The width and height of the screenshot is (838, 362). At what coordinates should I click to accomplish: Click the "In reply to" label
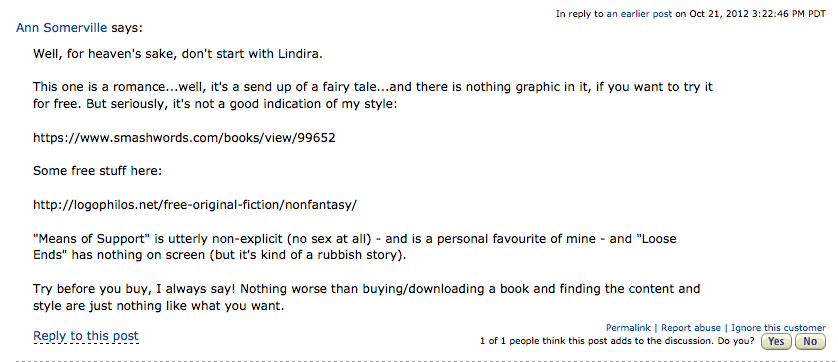tap(579, 14)
